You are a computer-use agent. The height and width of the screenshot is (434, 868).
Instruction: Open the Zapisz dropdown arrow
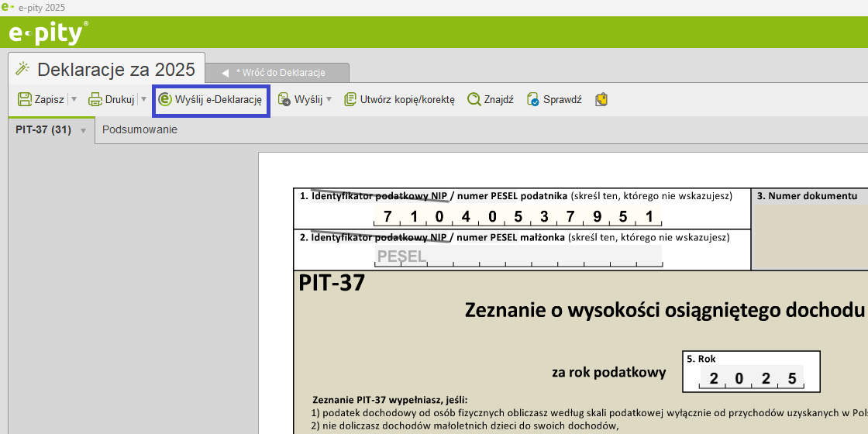click(x=74, y=99)
